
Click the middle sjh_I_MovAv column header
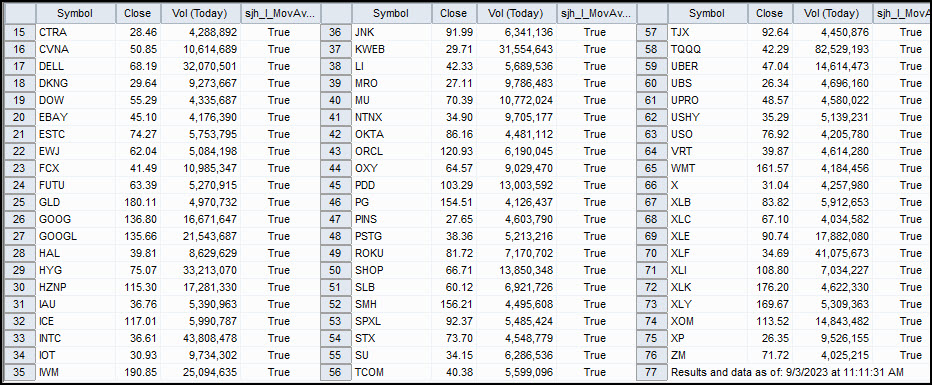(x=596, y=13)
